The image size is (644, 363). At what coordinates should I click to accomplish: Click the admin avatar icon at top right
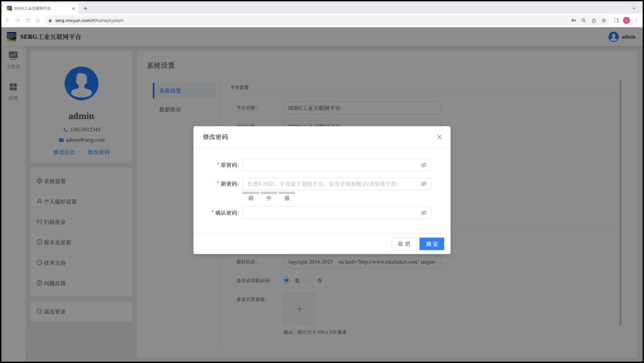coord(614,37)
